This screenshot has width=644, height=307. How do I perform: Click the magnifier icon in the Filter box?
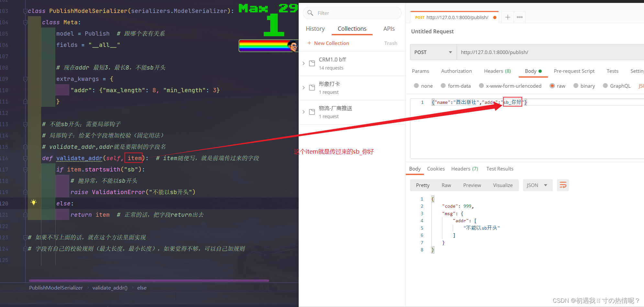click(x=310, y=13)
